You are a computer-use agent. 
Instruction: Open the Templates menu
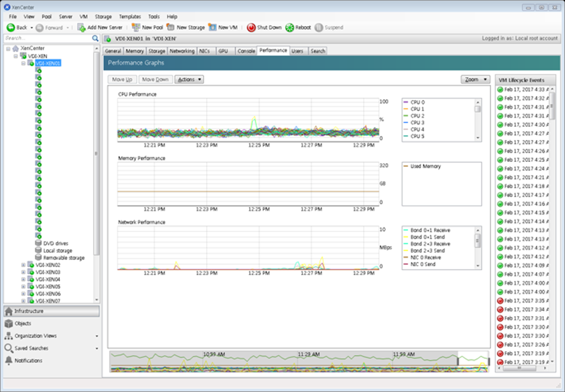129,17
